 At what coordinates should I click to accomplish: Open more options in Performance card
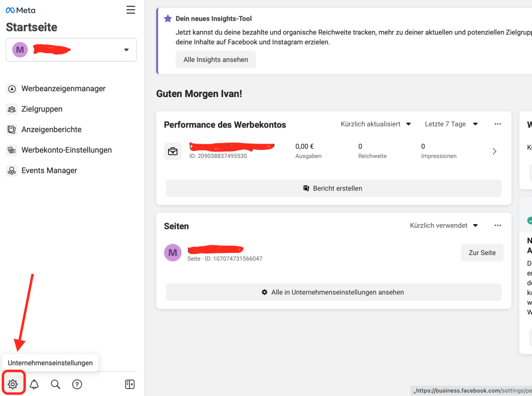tap(498, 124)
